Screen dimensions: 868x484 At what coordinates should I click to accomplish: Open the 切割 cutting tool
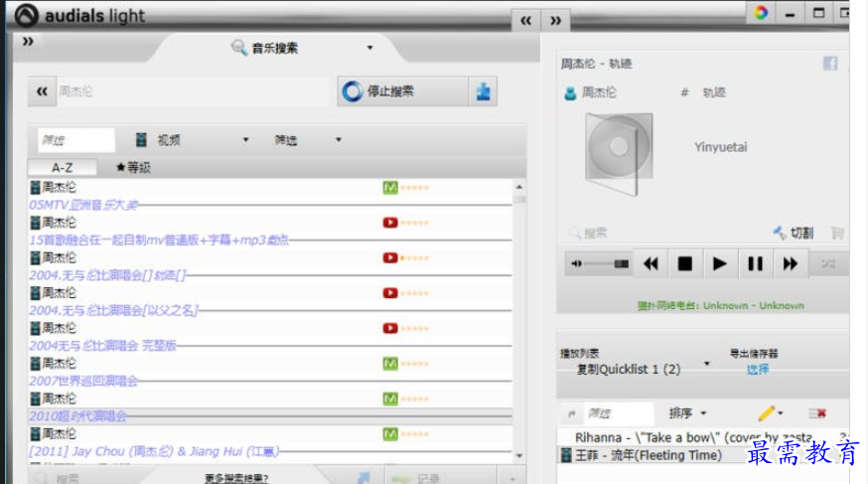[794, 234]
